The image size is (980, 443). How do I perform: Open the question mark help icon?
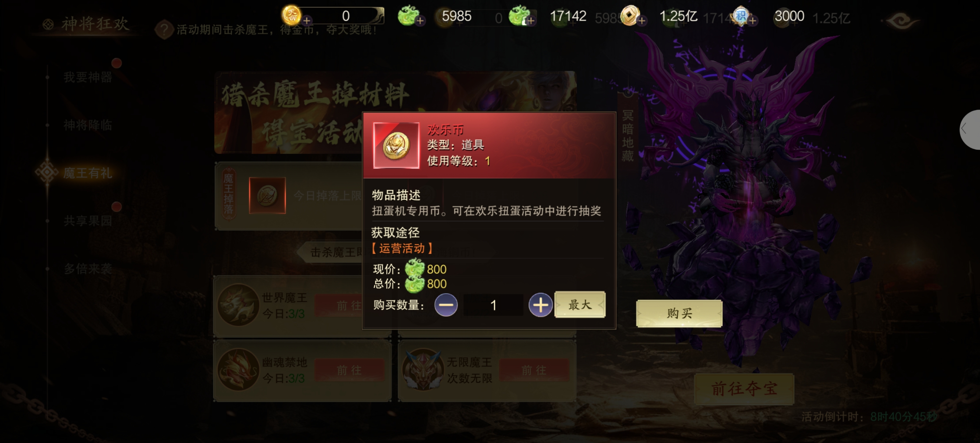tap(164, 29)
